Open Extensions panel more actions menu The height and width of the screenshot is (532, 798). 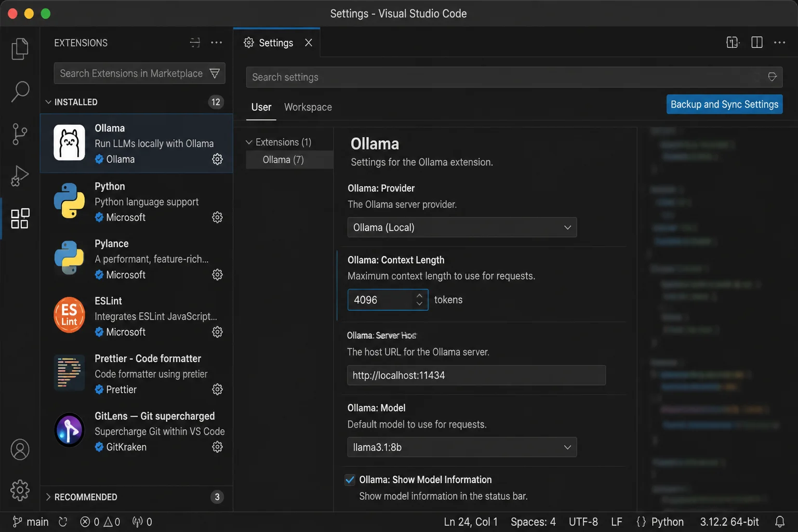coord(217,43)
